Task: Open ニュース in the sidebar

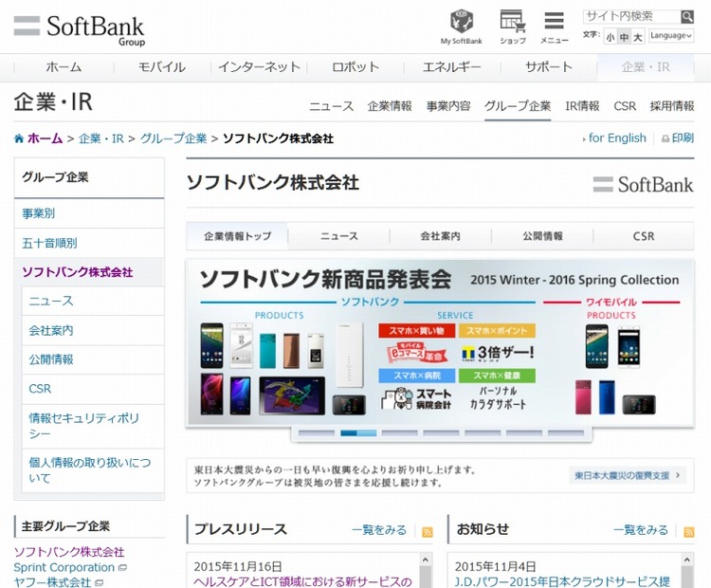Action: (93, 301)
